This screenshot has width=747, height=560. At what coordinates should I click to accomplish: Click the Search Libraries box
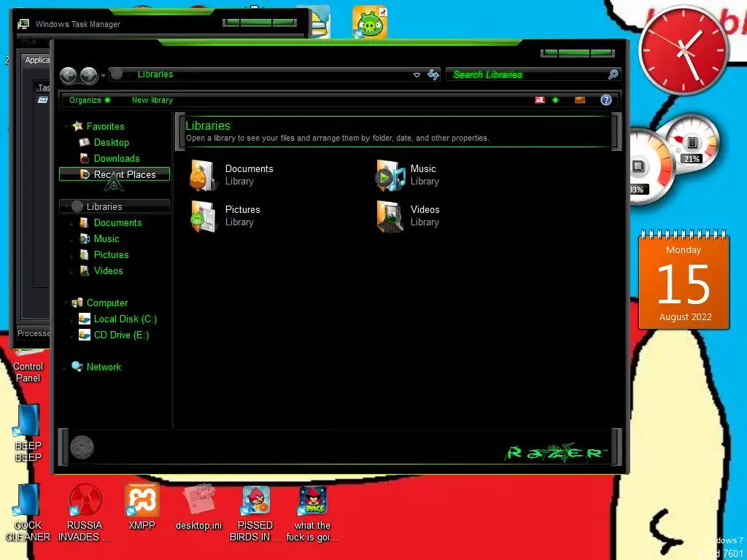click(x=533, y=74)
